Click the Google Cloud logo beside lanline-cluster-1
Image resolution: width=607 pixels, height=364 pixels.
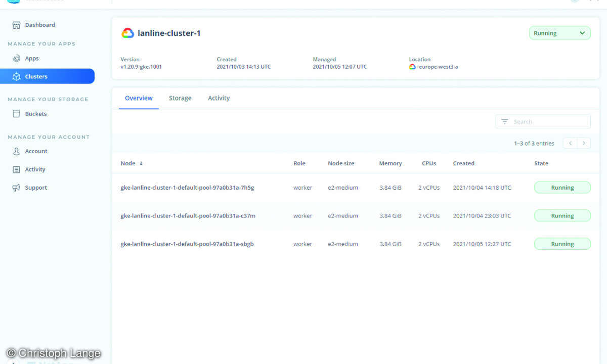coord(127,33)
